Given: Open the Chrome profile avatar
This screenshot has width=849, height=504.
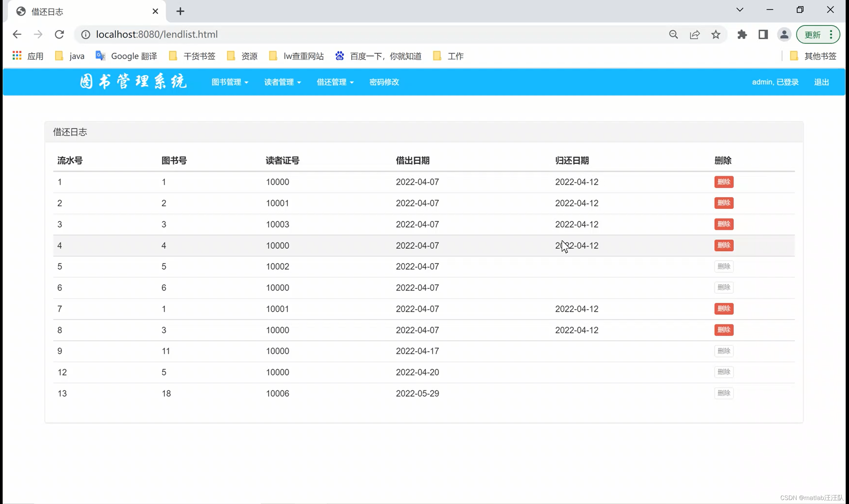Looking at the screenshot, I should (x=784, y=34).
